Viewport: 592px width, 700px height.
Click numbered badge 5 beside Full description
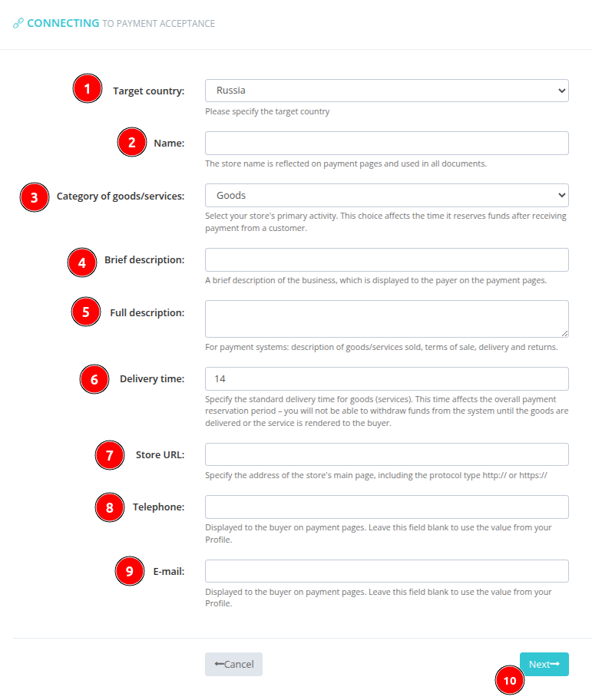(85, 312)
